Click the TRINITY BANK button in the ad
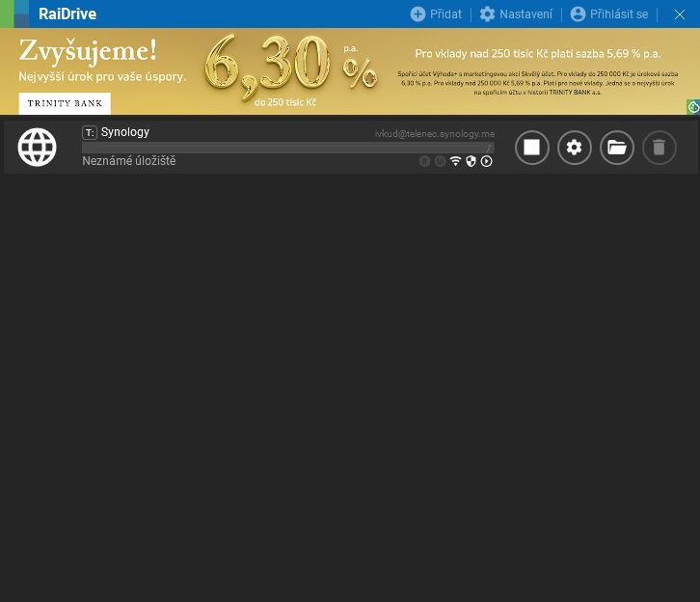Screen dimensions: 700x602 coord(65,103)
